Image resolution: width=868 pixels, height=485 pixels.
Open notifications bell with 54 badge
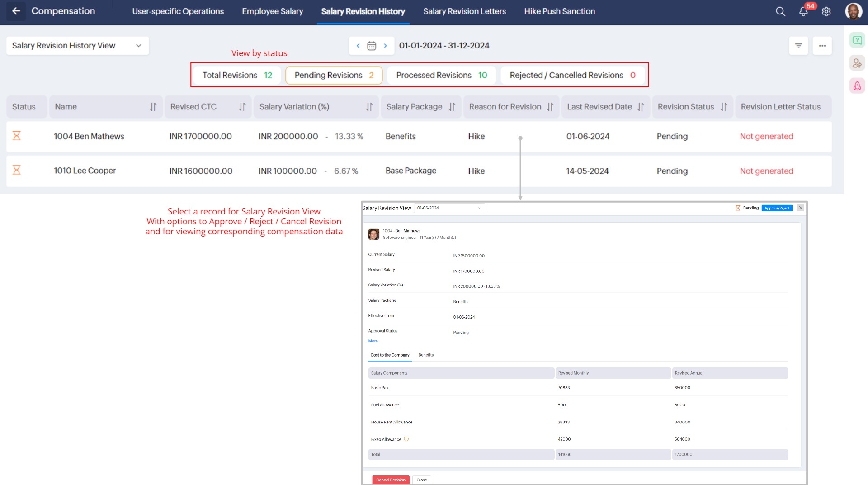[803, 12]
